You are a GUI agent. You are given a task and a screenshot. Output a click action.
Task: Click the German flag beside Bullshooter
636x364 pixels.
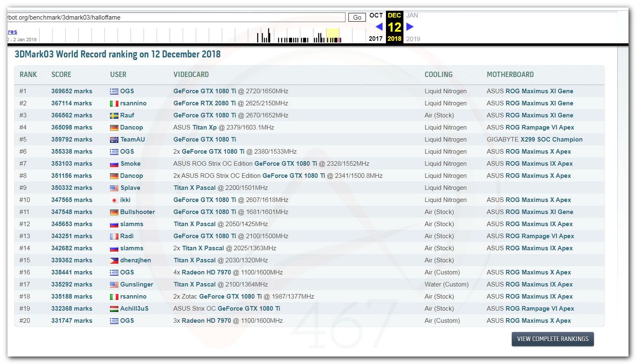(114, 212)
